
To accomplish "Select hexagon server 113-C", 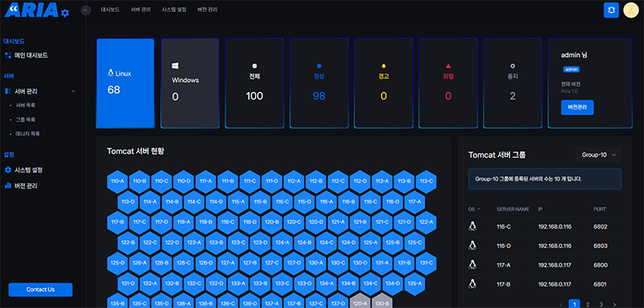I will point(427,181).
